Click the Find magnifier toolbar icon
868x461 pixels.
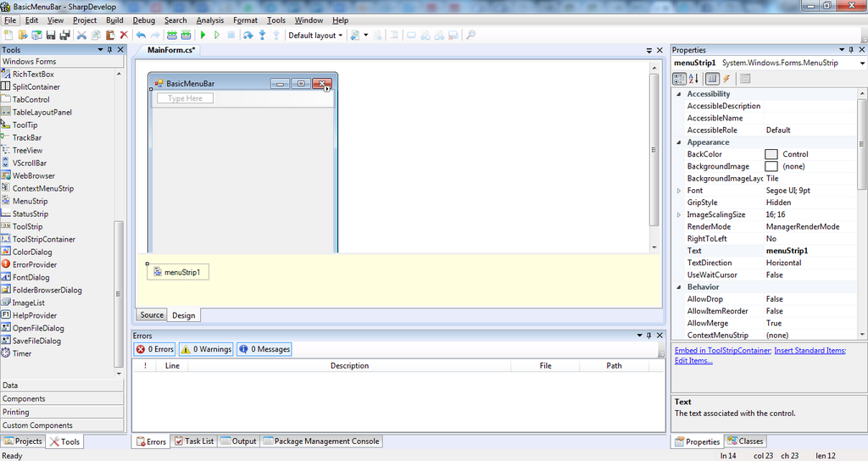click(x=470, y=35)
